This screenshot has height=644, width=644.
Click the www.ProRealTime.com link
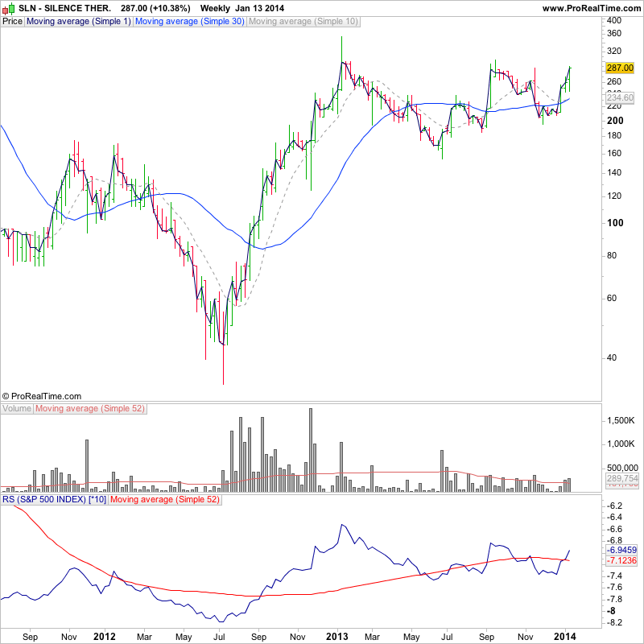592,8
